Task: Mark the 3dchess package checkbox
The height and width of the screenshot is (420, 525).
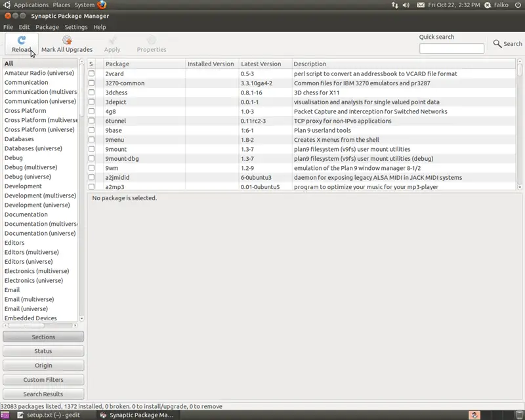Action: click(91, 92)
